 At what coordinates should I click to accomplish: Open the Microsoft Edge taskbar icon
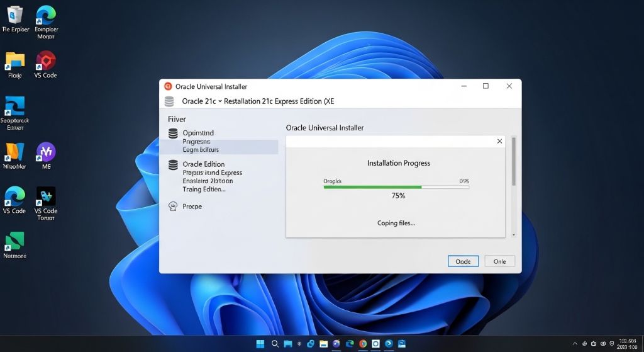pyautogui.click(x=350, y=344)
